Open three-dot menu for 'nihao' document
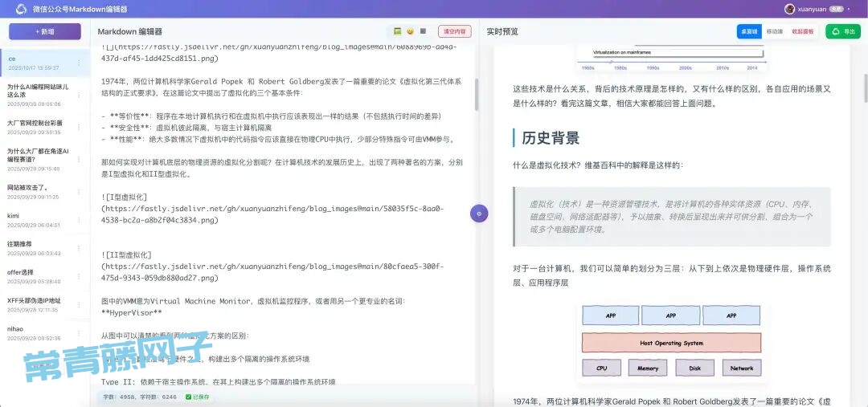Viewport: 868px width, 407px height. pos(79,333)
